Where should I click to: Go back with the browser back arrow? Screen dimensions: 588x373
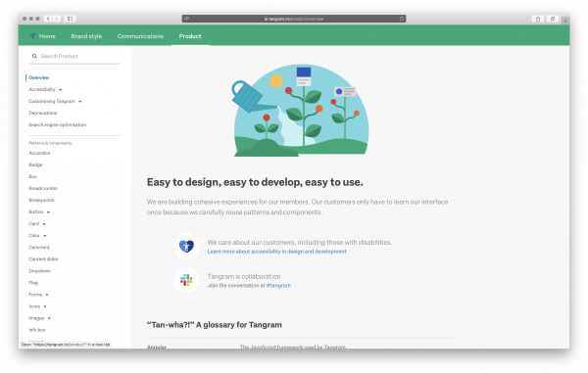click(x=48, y=19)
